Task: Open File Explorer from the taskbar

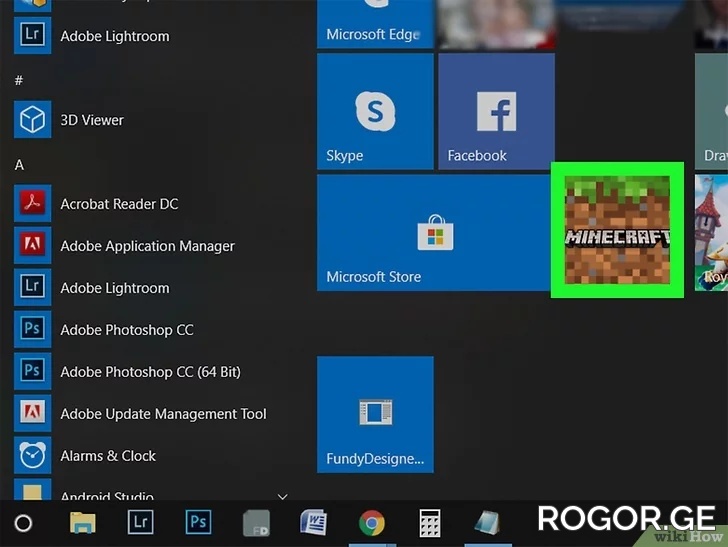Action: pyautogui.click(x=83, y=523)
